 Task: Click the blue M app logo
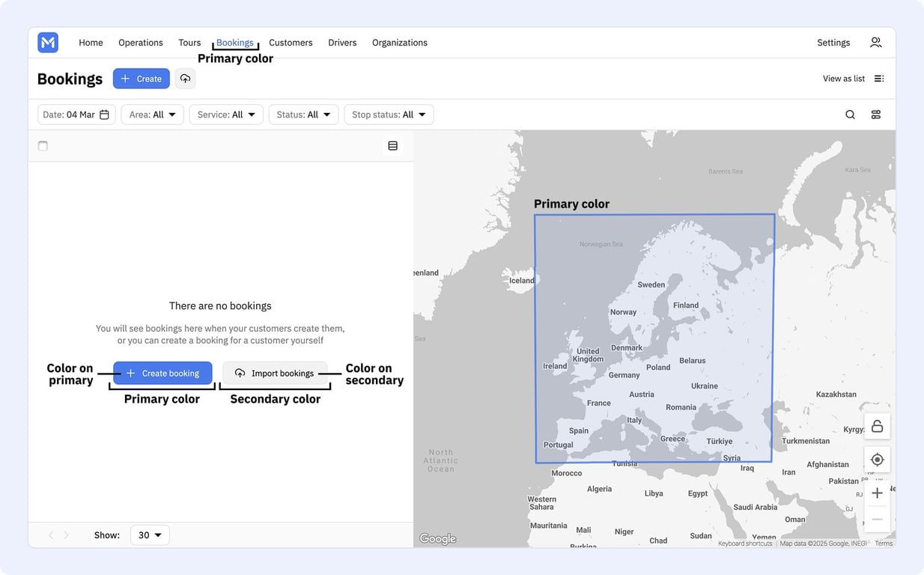click(x=48, y=43)
